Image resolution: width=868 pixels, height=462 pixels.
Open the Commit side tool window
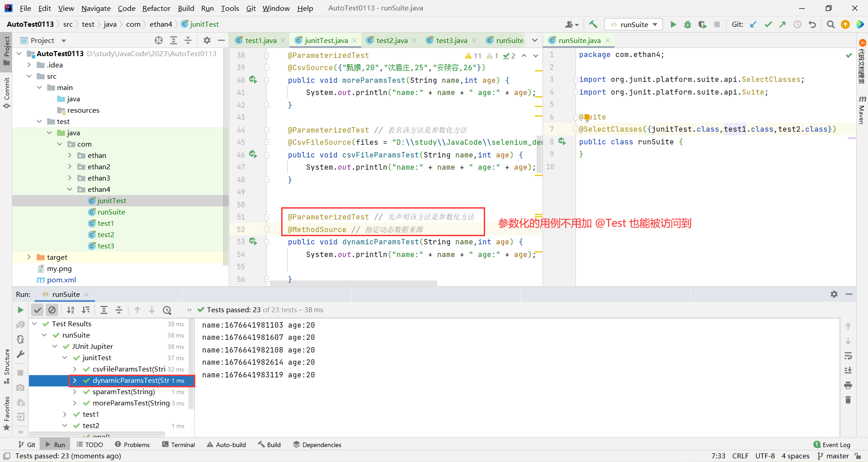point(6,93)
